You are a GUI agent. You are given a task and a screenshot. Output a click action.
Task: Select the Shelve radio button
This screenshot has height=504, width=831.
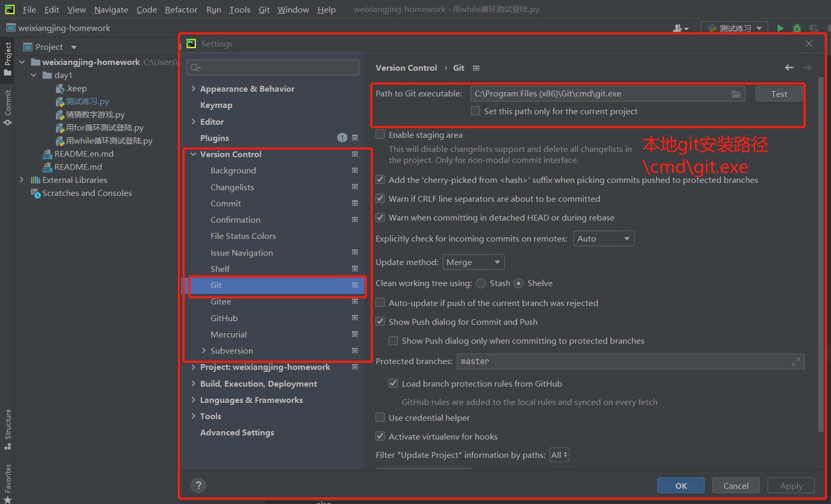(519, 283)
